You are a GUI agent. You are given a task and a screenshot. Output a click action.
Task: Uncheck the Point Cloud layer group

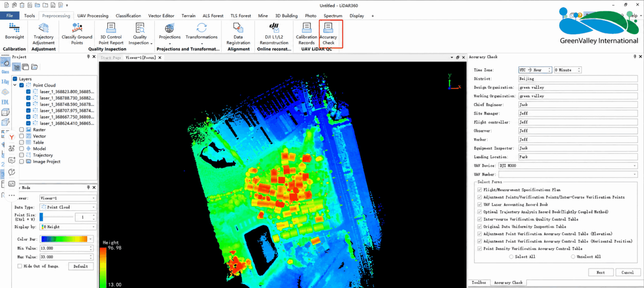coord(22,85)
